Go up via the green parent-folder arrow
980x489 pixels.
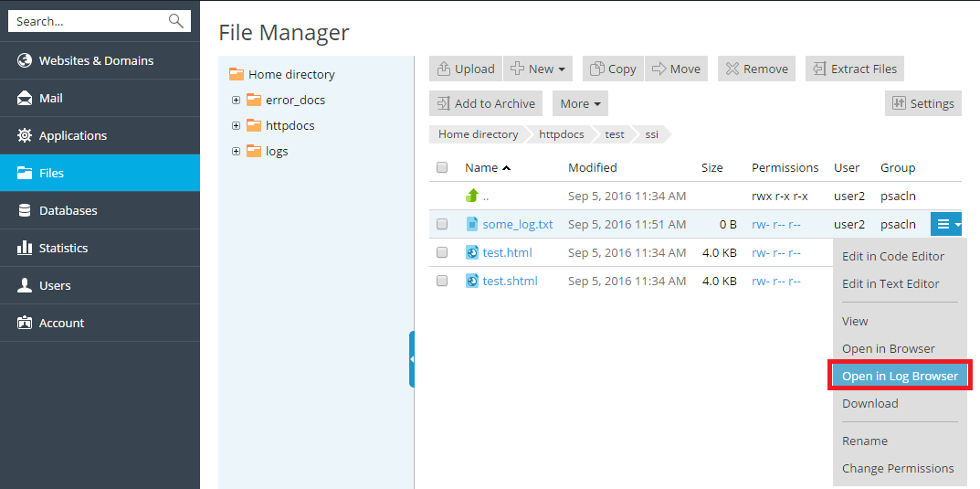pyautogui.click(x=472, y=196)
